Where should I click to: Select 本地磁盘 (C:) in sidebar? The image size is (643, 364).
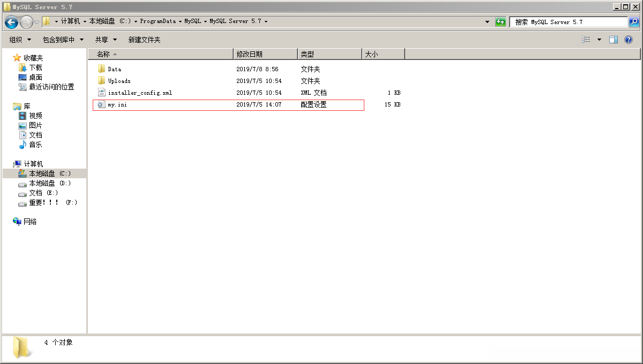pos(50,174)
